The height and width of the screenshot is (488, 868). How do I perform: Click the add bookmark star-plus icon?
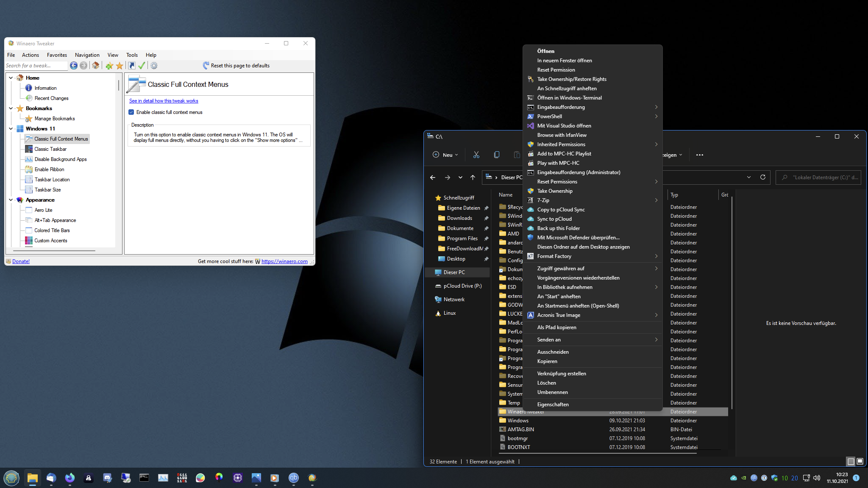point(109,66)
